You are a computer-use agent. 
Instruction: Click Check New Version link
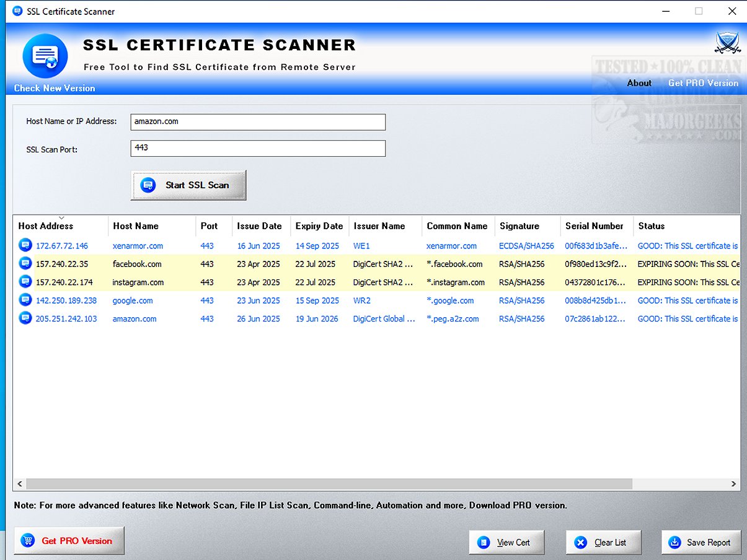(x=55, y=88)
